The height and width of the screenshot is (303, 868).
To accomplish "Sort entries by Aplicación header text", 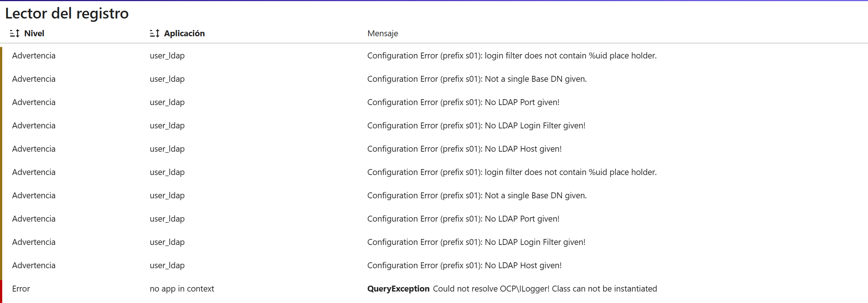I will 184,33.
